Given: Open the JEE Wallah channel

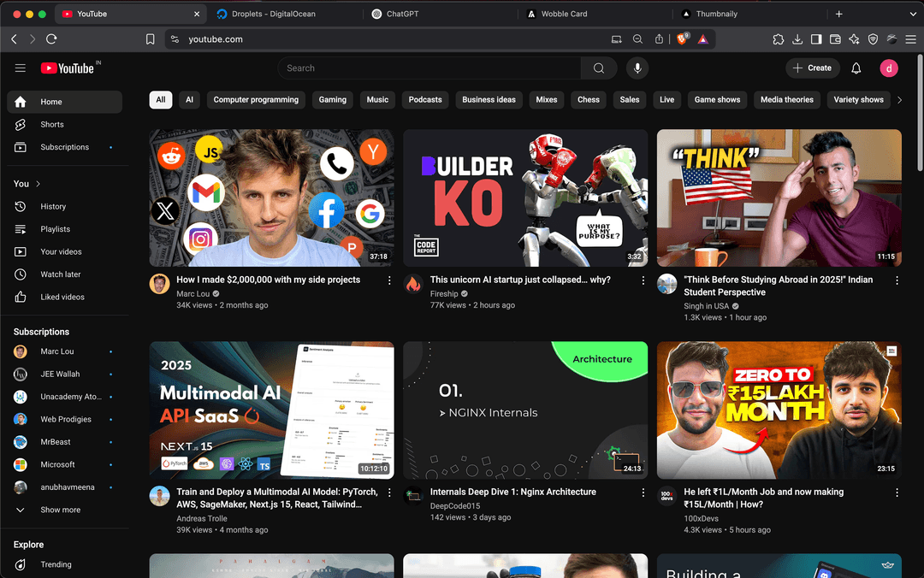Looking at the screenshot, I should point(64,375).
